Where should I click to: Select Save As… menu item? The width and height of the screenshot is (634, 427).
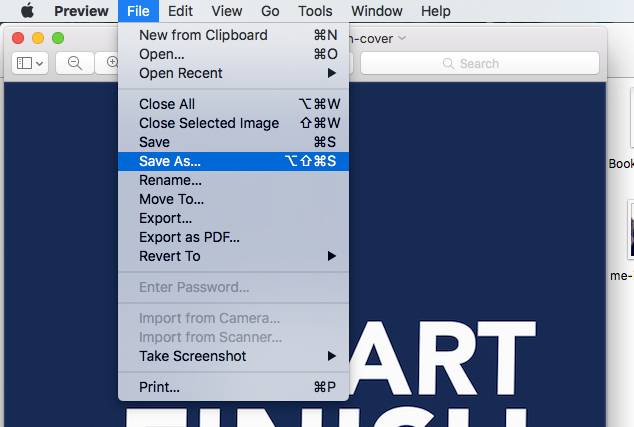tap(233, 161)
